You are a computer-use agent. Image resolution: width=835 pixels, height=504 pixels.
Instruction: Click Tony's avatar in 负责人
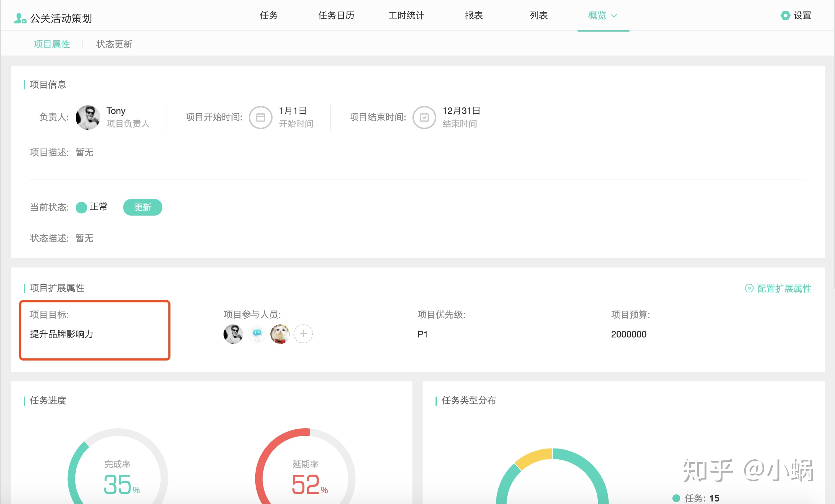[88, 117]
